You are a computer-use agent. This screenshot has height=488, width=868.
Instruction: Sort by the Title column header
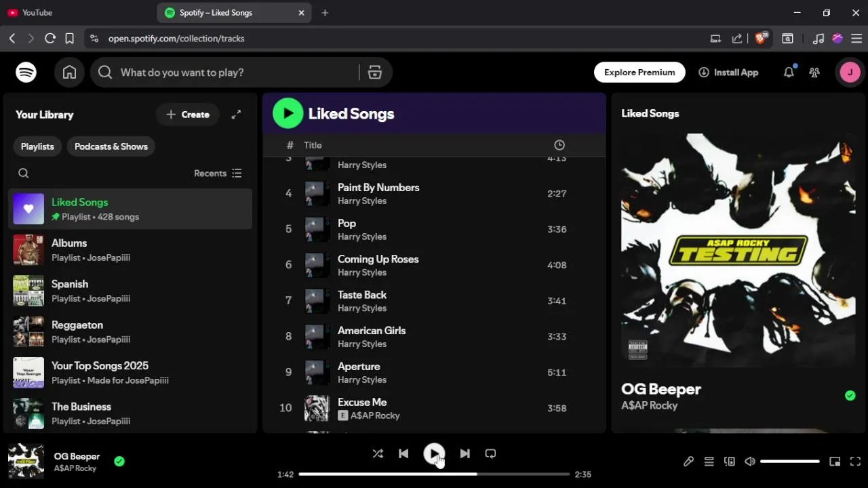tap(313, 145)
